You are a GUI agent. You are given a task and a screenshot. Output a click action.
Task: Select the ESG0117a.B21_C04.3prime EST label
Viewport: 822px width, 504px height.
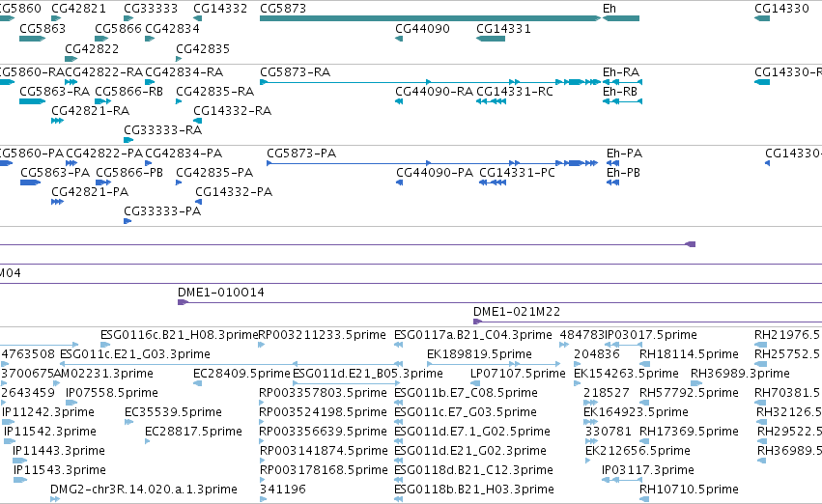pyautogui.click(x=473, y=335)
